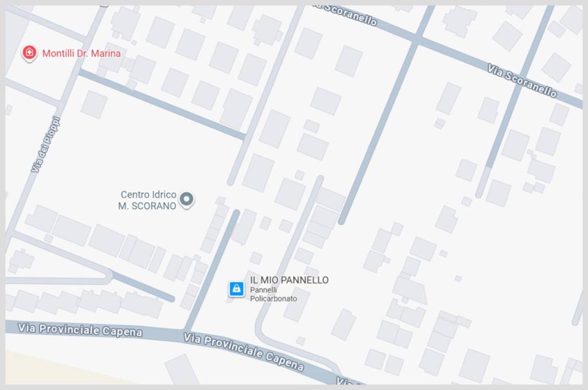Select the full Via Scoranello label on the right
The image size is (588, 390).
click(521, 80)
